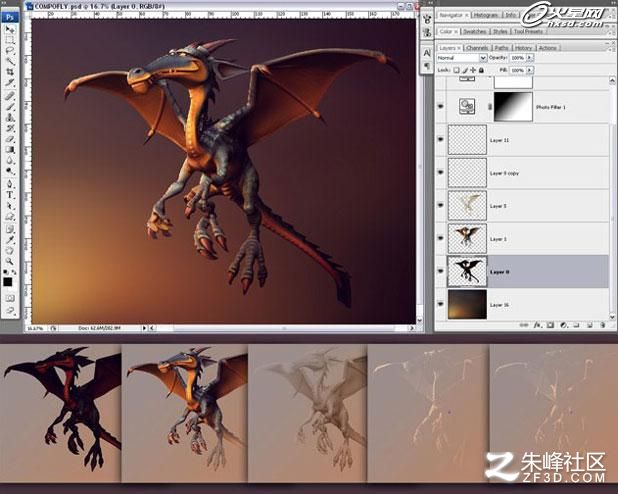The width and height of the screenshot is (618, 494).
Task: Hide Layer 5 copy visibility eye
Action: tap(441, 172)
